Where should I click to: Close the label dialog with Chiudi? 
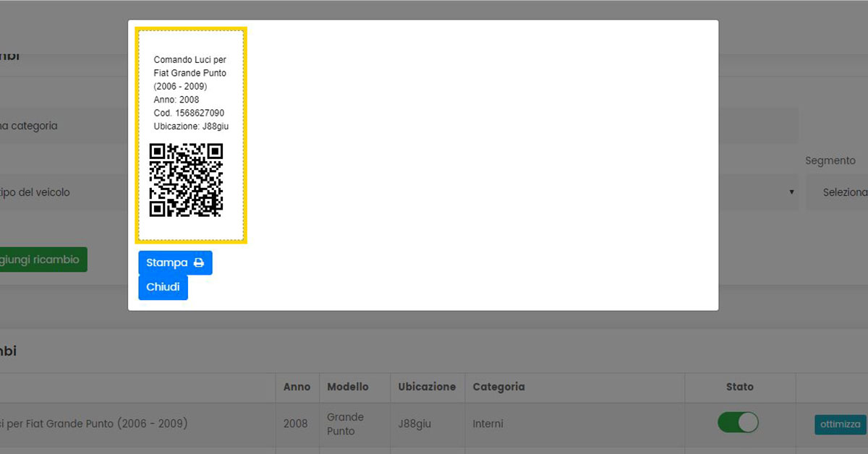coord(163,287)
